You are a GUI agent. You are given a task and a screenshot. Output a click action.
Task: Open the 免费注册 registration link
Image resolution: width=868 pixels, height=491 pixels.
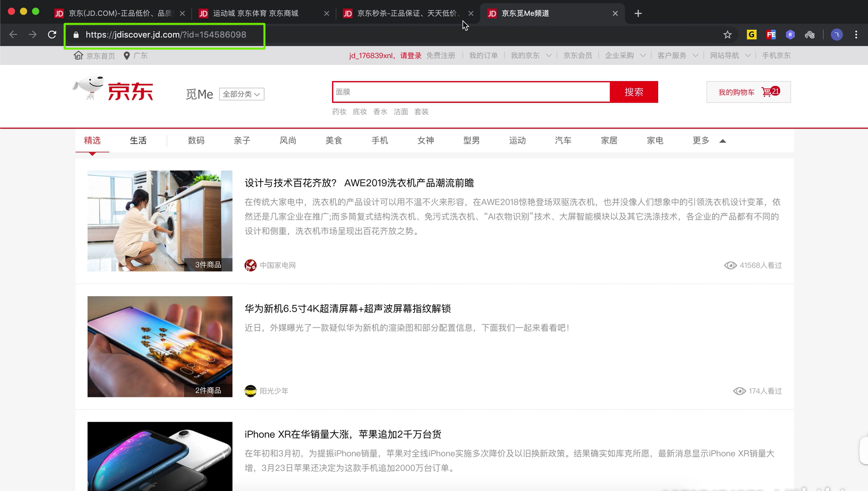pos(440,55)
